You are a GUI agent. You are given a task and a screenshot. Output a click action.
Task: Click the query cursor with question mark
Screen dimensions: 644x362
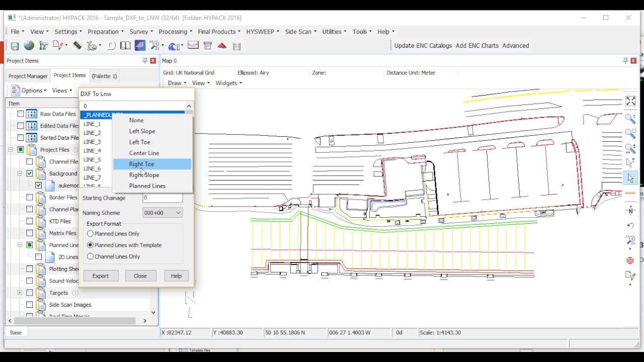point(630,163)
